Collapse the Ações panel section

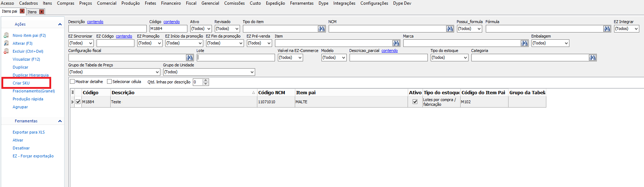tap(60, 24)
